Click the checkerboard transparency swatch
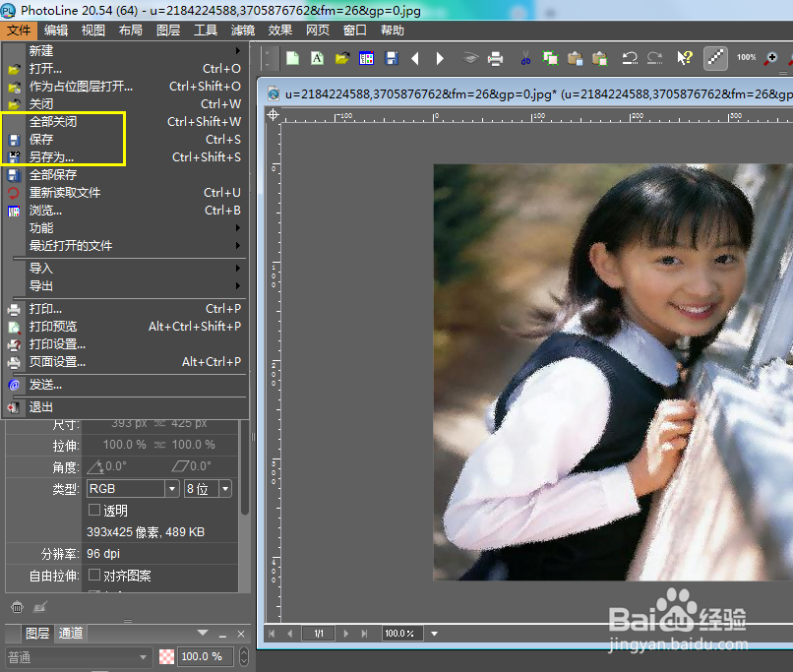The image size is (793, 672). click(165, 656)
